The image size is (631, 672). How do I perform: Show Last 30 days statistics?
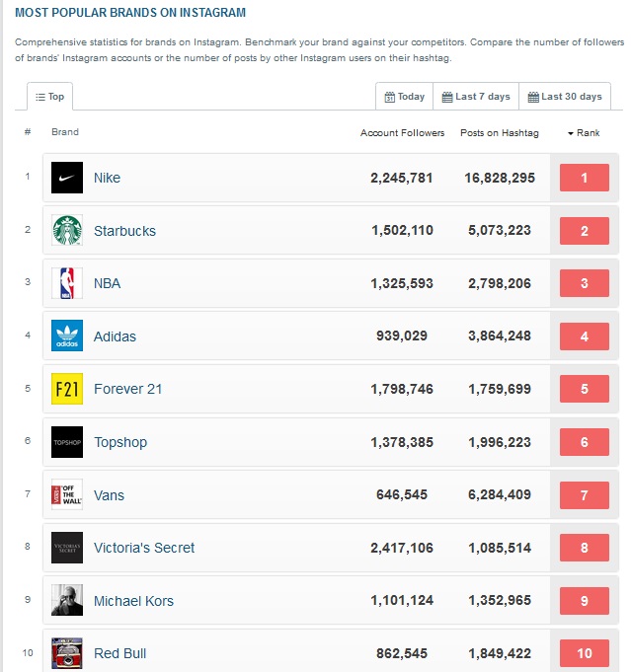coord(565,97)
